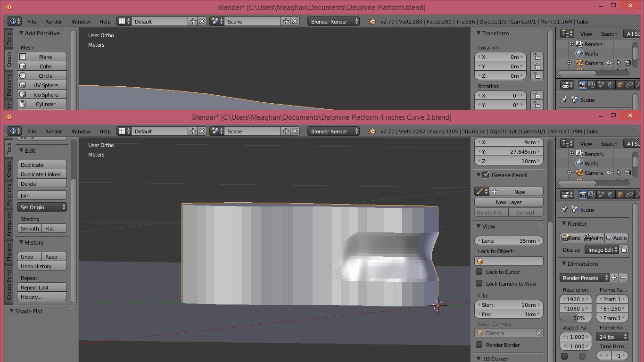Click the plus icon beside Render Presets

[x=614, y=278]
